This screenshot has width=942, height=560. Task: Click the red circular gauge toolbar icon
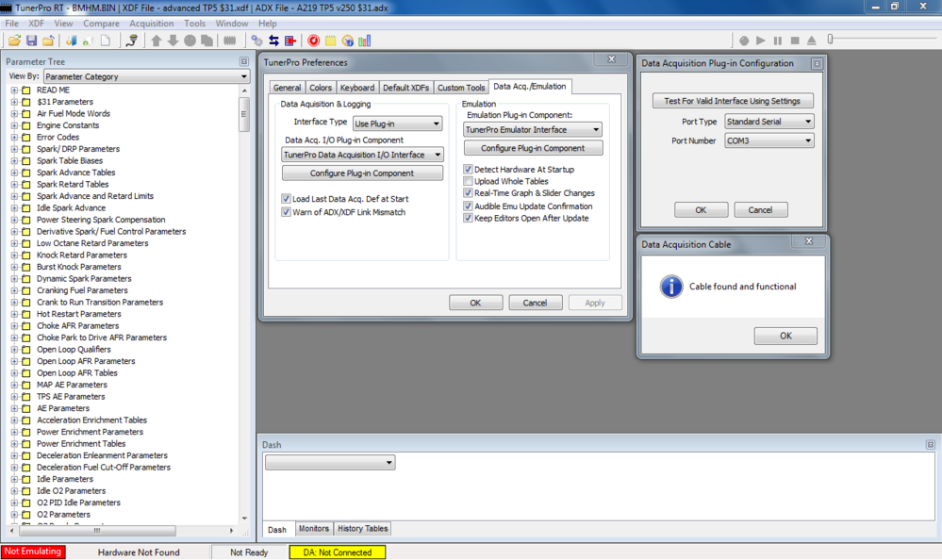click(x=314, y=41)
